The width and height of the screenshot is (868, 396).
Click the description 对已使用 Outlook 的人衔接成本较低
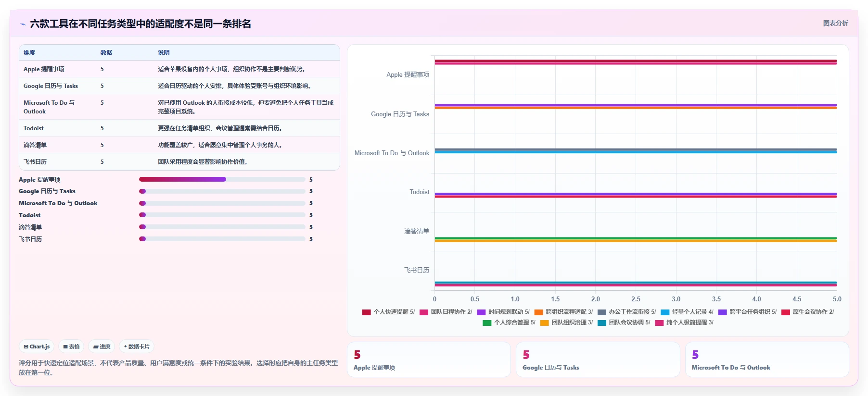(x=245, y=107)
